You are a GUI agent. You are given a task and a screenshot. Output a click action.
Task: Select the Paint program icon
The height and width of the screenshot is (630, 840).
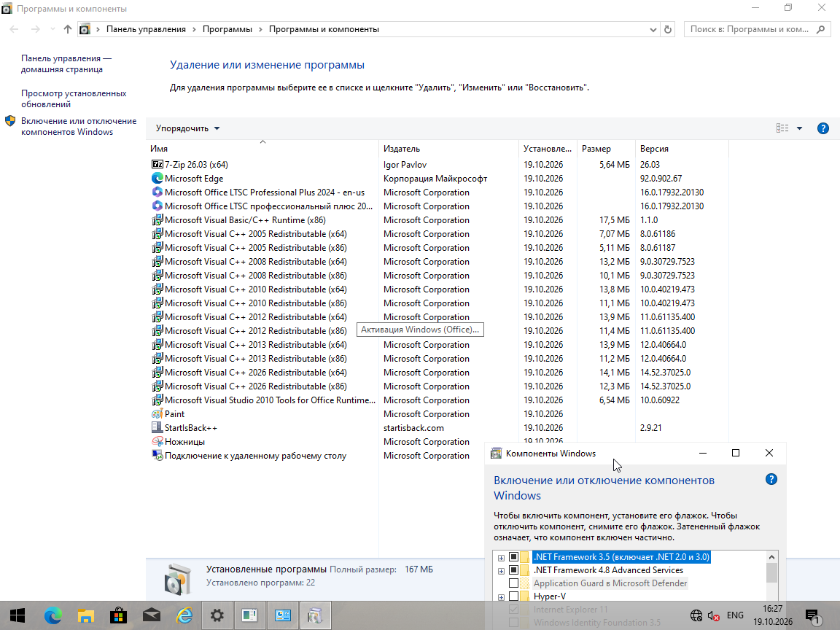click(157, 414)
